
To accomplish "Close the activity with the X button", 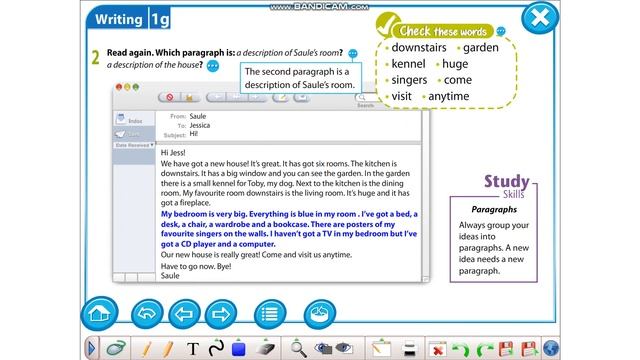I will (540, 18).
